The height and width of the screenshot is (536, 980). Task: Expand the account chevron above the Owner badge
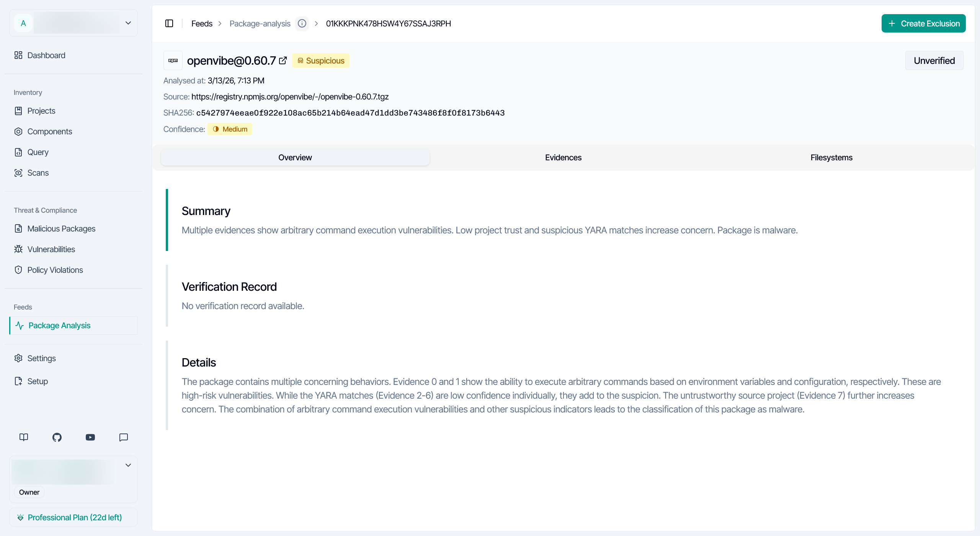(128, 465)
